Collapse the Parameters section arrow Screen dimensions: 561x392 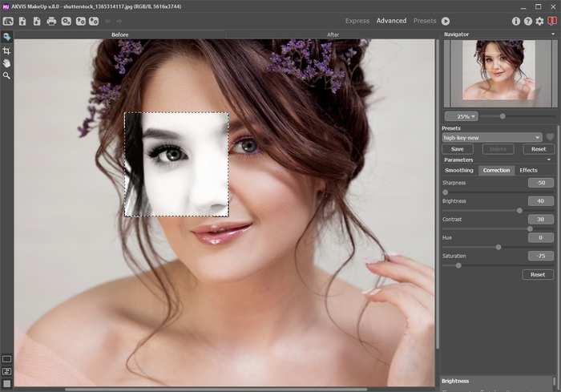point(549,160)
